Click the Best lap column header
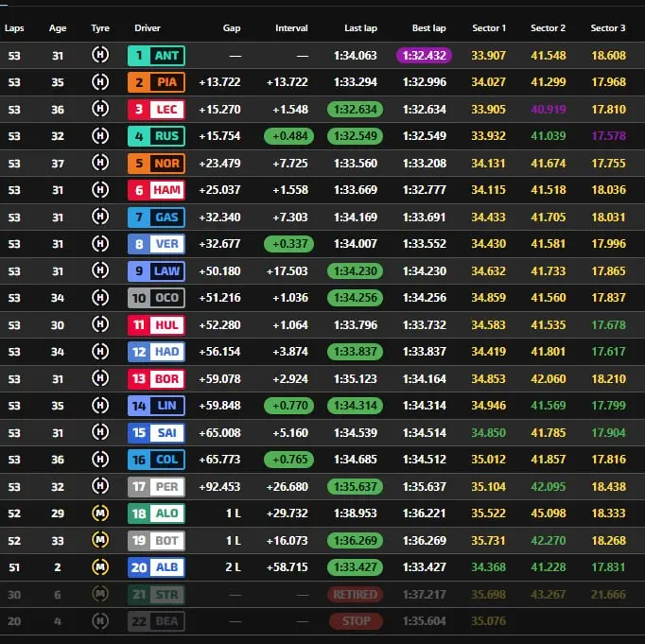This screenshot has height=644, width=645. coord(428,28)
